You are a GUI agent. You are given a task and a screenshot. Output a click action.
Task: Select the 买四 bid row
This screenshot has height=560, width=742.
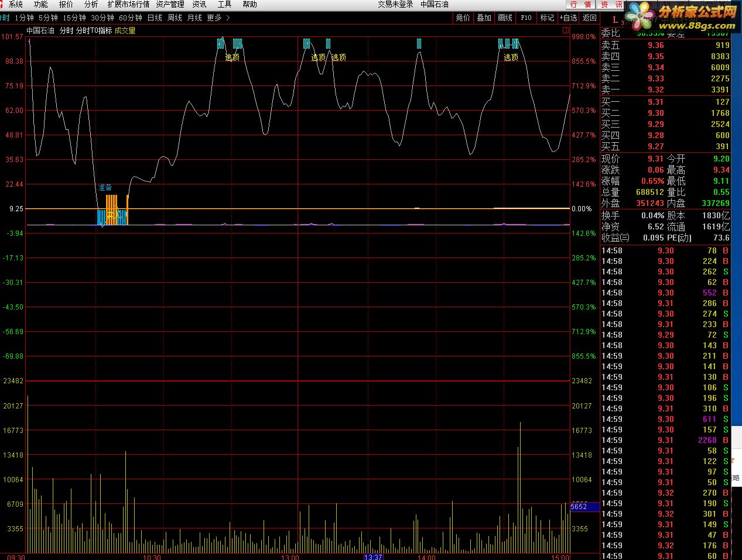point(665,135)
